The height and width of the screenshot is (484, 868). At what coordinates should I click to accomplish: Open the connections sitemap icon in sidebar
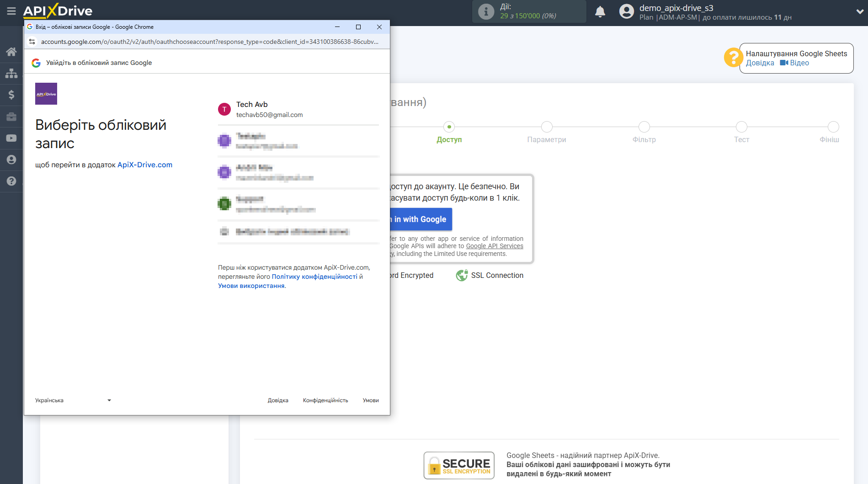[x=11, y=73]
